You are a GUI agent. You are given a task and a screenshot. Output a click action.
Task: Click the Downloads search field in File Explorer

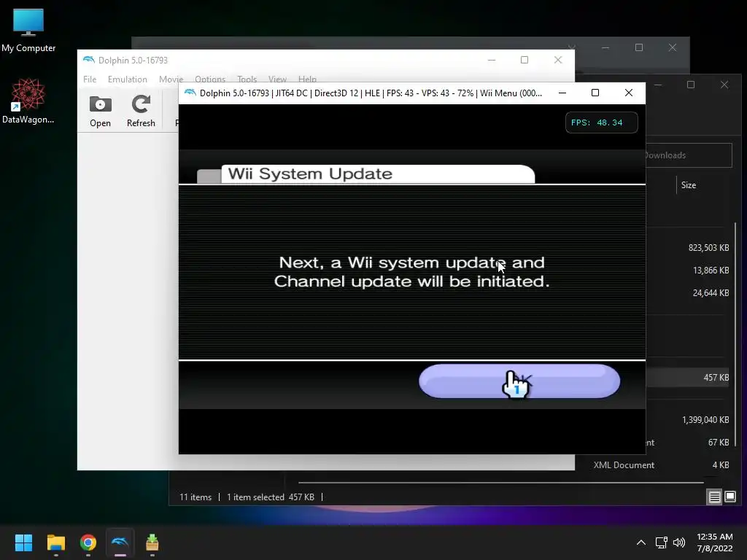(689, 155)
